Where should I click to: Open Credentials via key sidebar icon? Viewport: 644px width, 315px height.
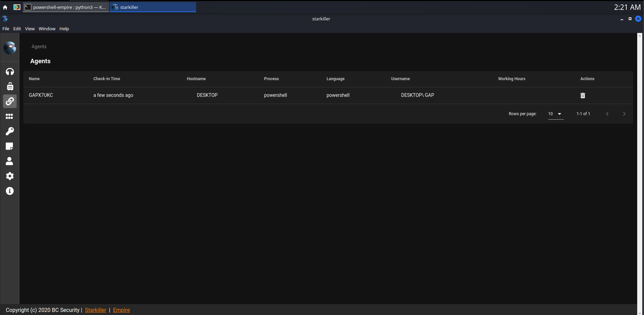[x=10, y=131]
